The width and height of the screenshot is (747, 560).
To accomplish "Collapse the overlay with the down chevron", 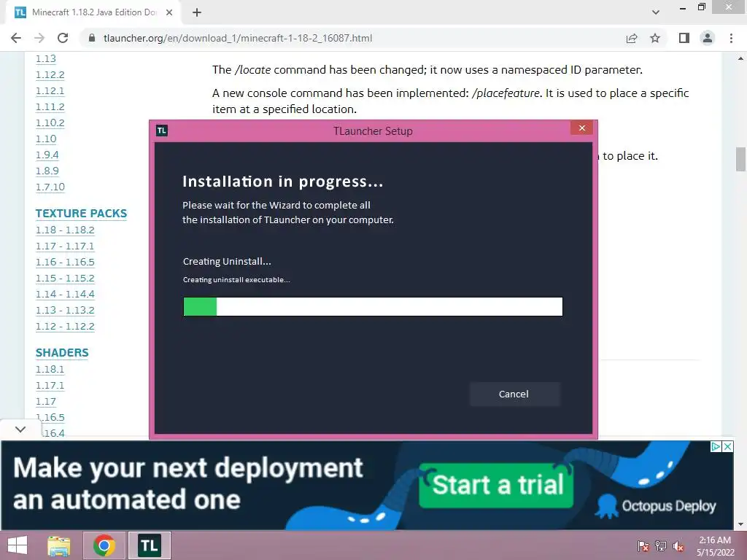I will tap(20, 429).
